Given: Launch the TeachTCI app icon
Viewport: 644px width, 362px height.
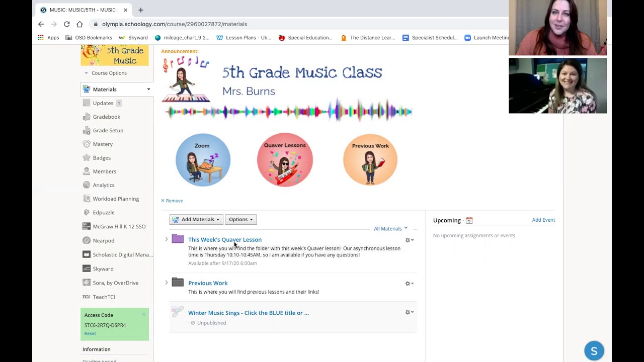Looking at the screenshot, I should tap(87, 297).
